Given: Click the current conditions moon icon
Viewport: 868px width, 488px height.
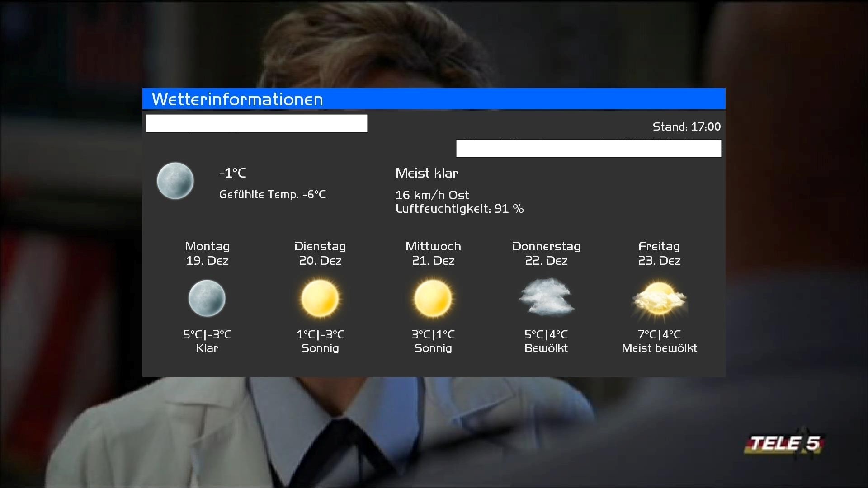Looking at the screenshot, I should pos(175,181).
